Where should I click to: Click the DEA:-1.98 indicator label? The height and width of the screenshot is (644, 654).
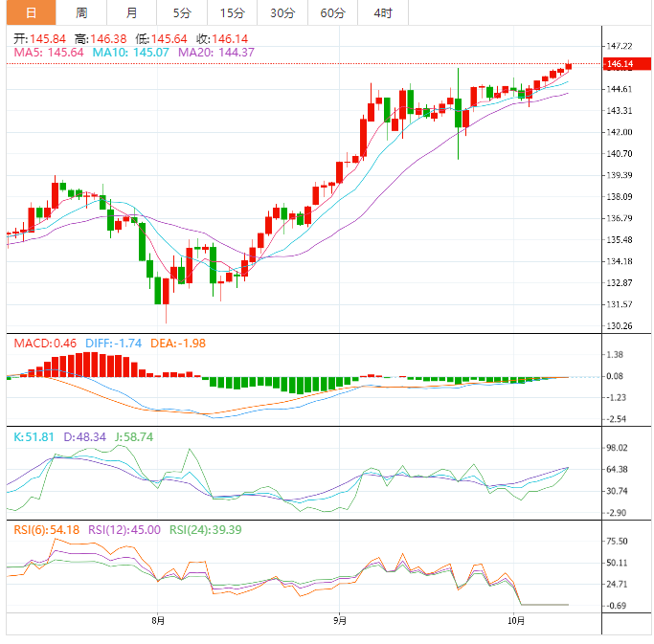pos(178,344)
